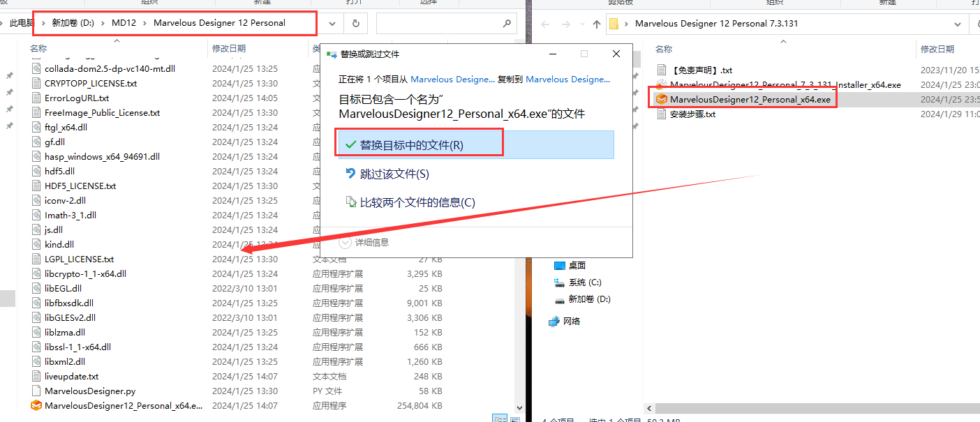Click orange icon of MarvelousDesigner12_Personal_x64.exe in right window

coord(662,99)
